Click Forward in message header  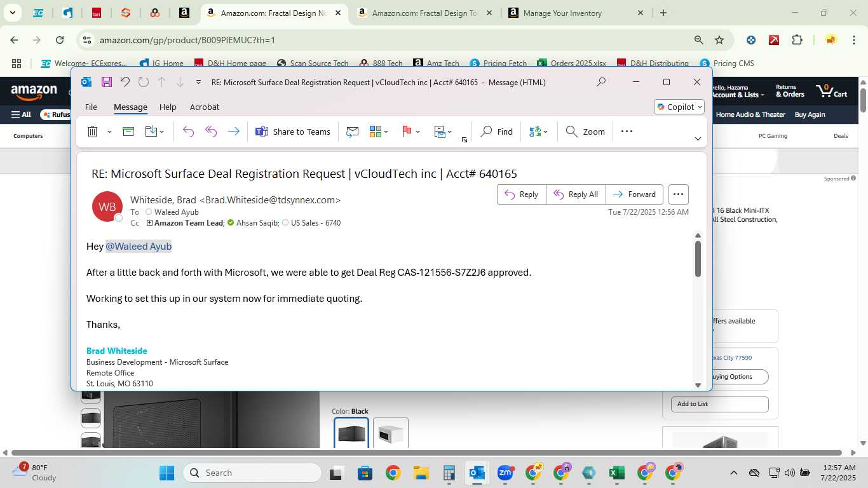click(634, 194)
